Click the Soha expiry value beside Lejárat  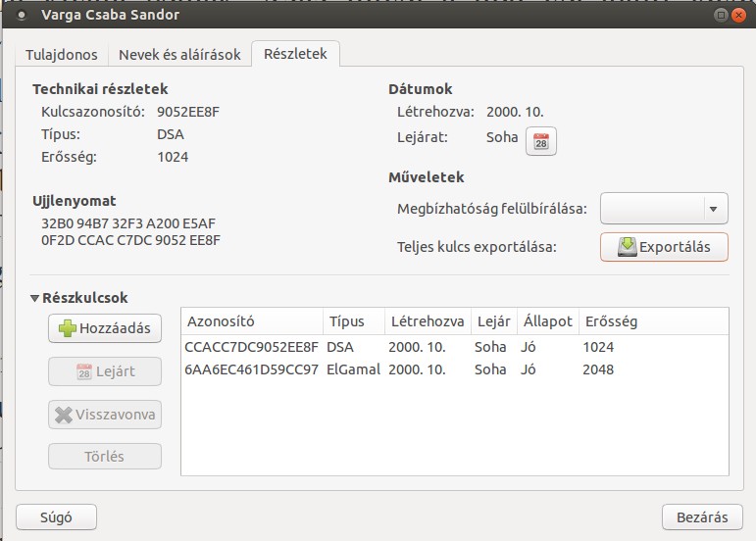pyautogui.click(x=502, y=137)
